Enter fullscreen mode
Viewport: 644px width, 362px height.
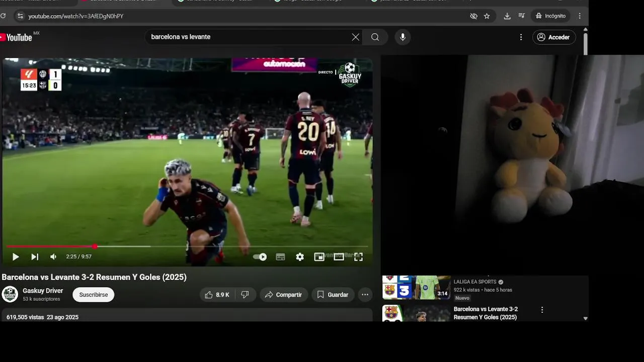point(358,257)
